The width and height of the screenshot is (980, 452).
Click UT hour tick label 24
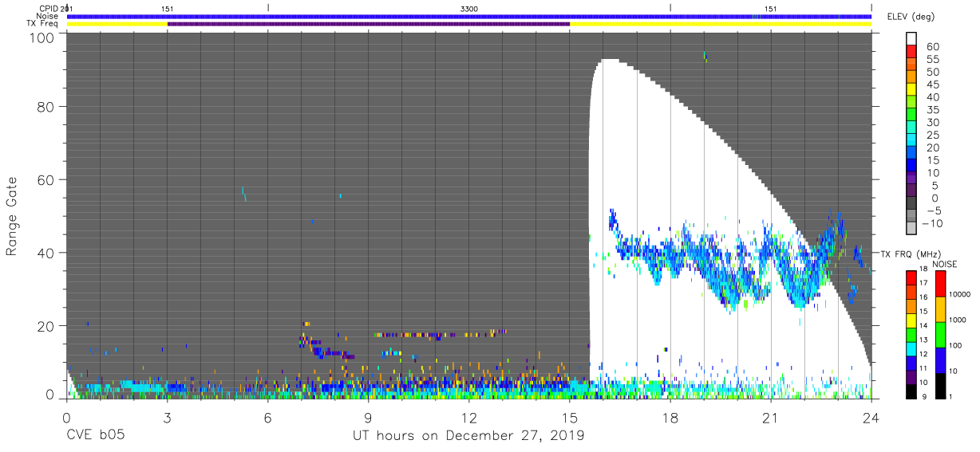coord(871,418)
